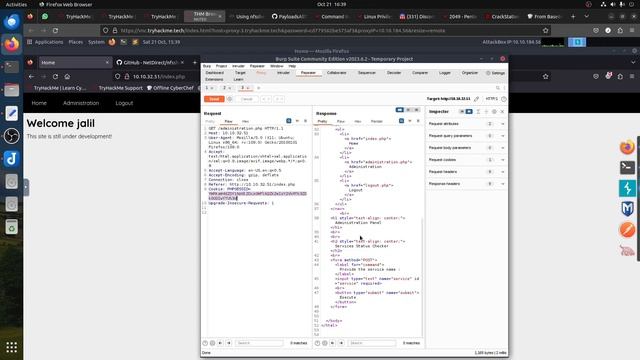Go to previous match in Request search

(220, 343)
